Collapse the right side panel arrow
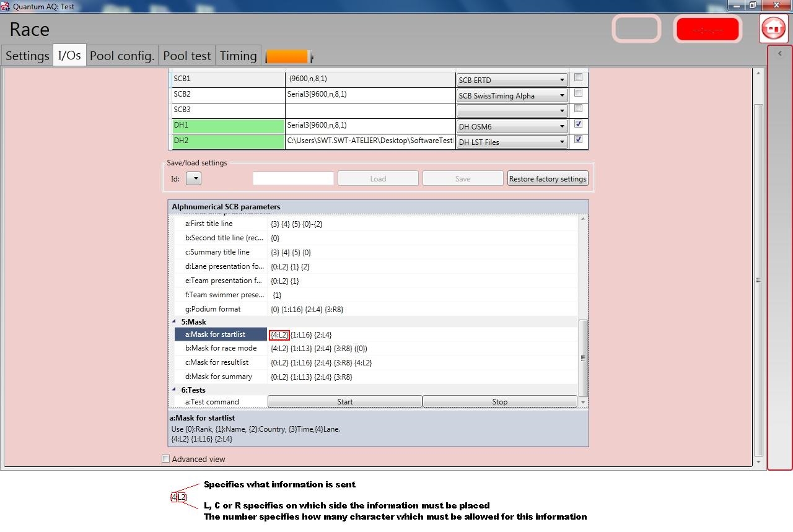793x532 pixels. pyautogui.click(x=779, y=53)
